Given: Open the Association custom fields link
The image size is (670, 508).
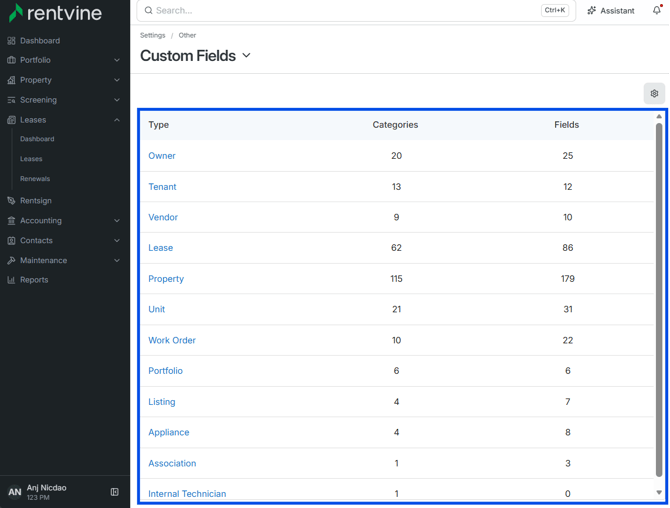Looking at the screenshot, I should 172,464.
